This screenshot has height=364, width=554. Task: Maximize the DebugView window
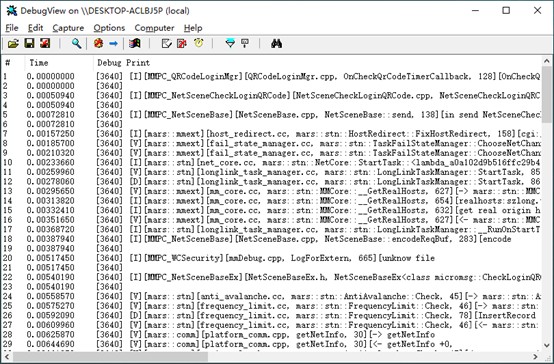click(506, 10)
